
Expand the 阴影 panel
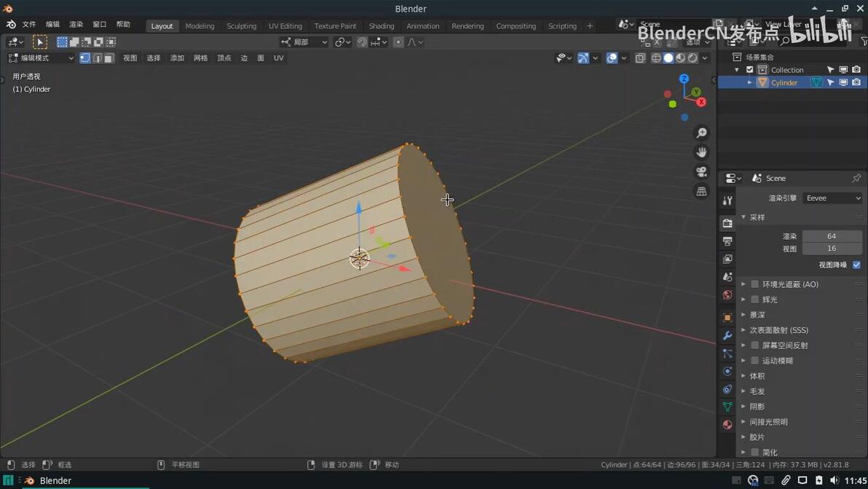(743, 407)
